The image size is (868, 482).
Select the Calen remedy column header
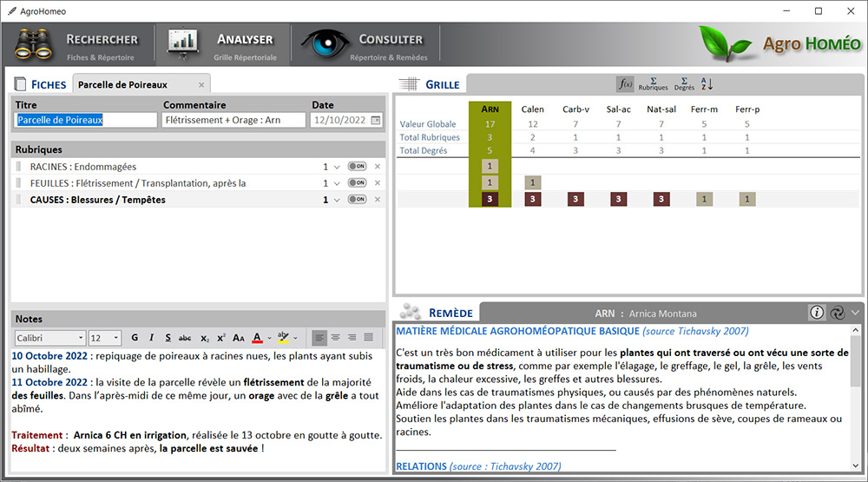click(x=533, y=109)
